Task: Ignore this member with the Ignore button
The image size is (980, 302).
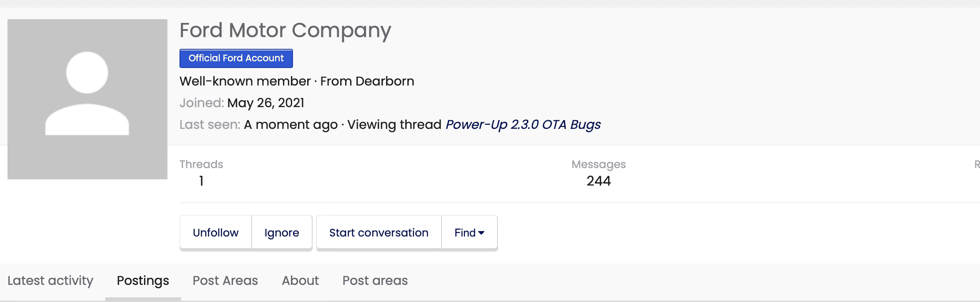Action: click(282, 233)
